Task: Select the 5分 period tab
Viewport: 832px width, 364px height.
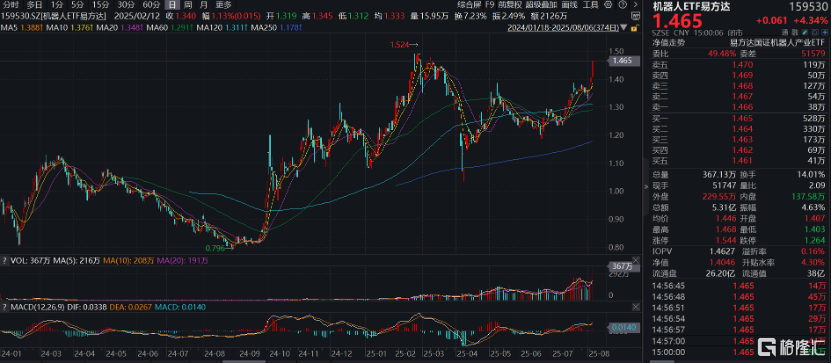Action: point(77,5)
